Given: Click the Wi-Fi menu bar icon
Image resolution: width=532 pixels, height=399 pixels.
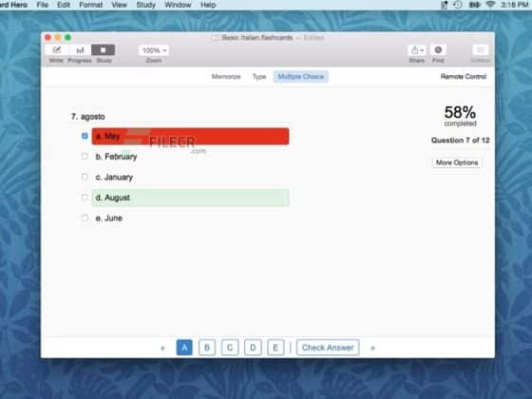Looking at the screenshot, I should point(490,5).
